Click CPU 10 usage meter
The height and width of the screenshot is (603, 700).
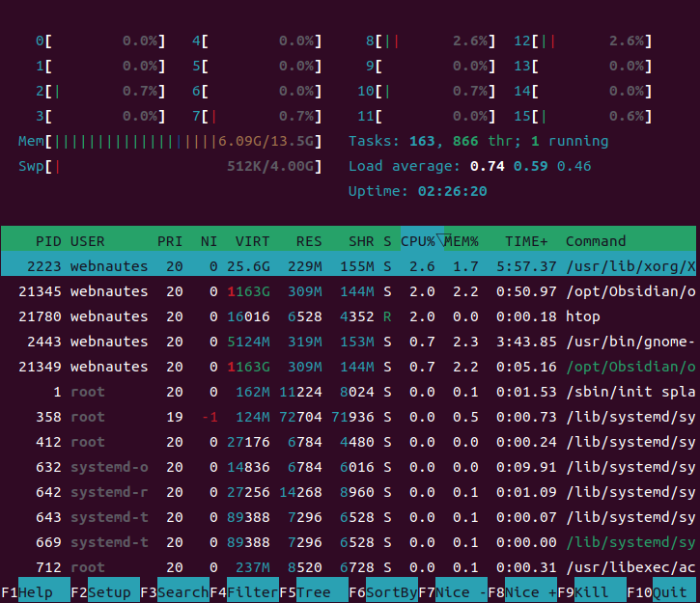point(427,91)
